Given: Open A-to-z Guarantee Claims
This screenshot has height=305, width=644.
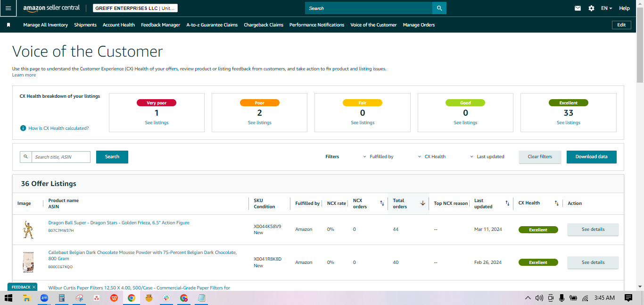Looking at the screenshot, I should click(x=212, y=25).
